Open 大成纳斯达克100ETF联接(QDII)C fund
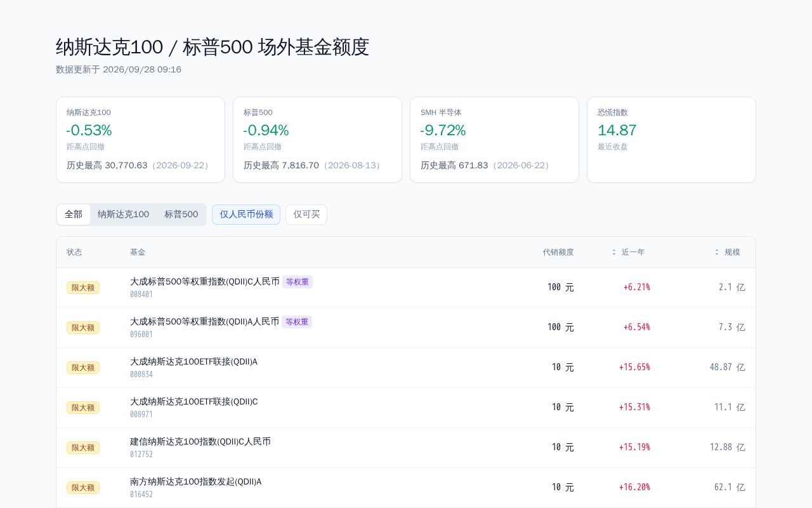Image resolution: width=812 pixels, height=508 pixels. tap(193, 401)
